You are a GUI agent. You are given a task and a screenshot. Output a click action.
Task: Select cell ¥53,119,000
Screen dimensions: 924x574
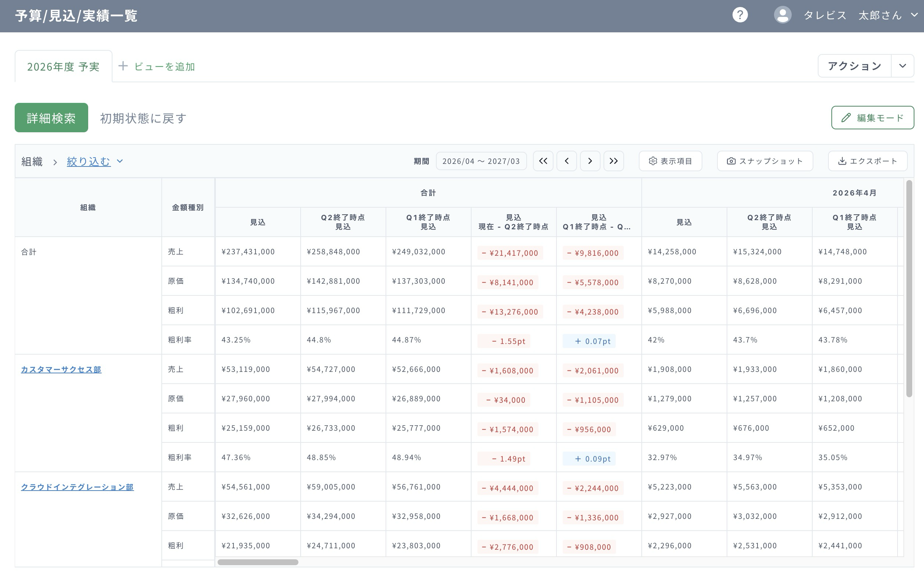[x=258, y=369]
